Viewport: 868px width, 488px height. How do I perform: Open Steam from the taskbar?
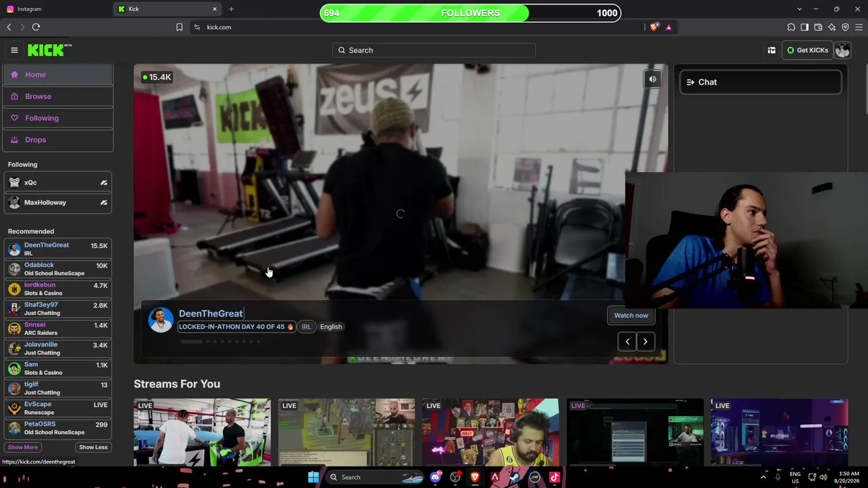pyautogui.click(x=515, y=477)
